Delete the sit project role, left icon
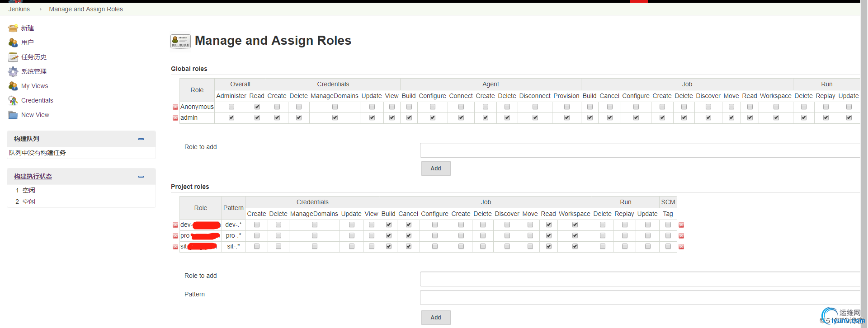 coord(175,247)
